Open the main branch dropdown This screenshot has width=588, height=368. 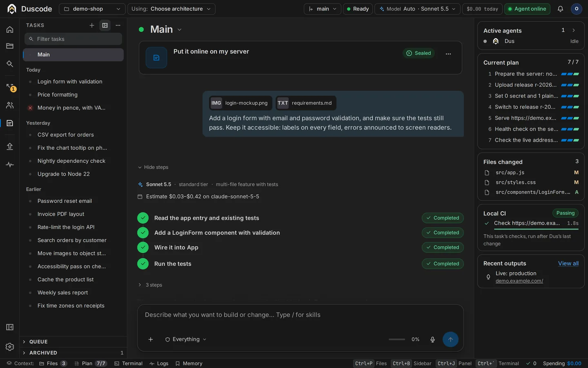coord(323,9)
